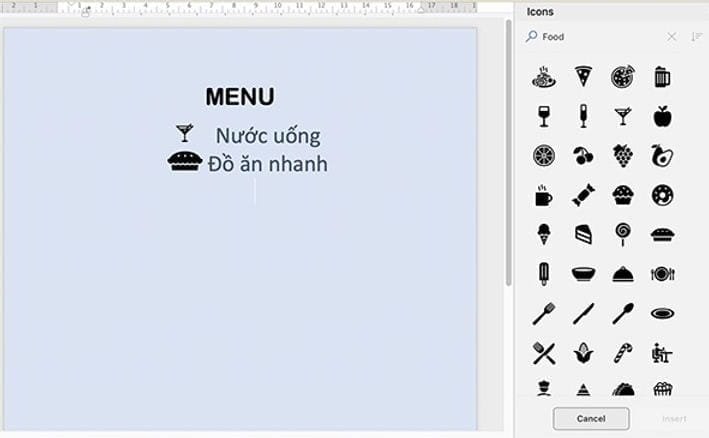Choose the citrus slice icon
This screenshot has height=438, width=709.
click(x=544, y=156)
